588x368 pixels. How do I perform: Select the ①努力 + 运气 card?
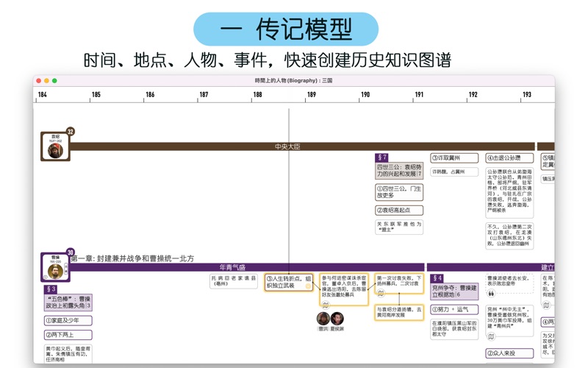tap(454, 310)
